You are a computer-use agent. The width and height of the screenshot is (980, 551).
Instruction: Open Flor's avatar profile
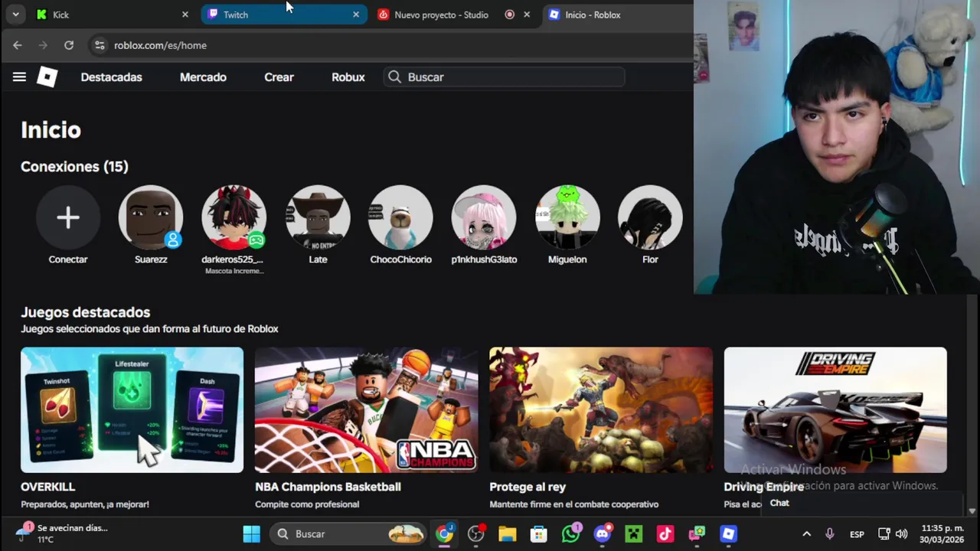point(650,217)
